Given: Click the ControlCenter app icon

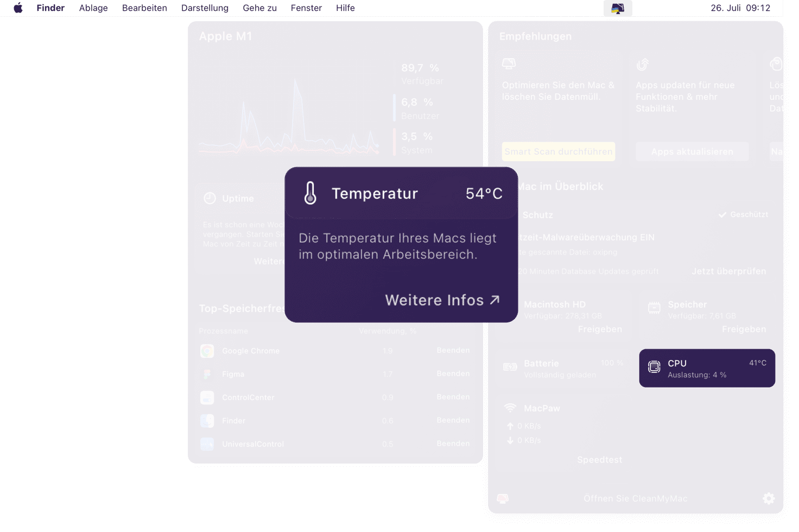Looking at the screenshot, I should pos(207,397).
